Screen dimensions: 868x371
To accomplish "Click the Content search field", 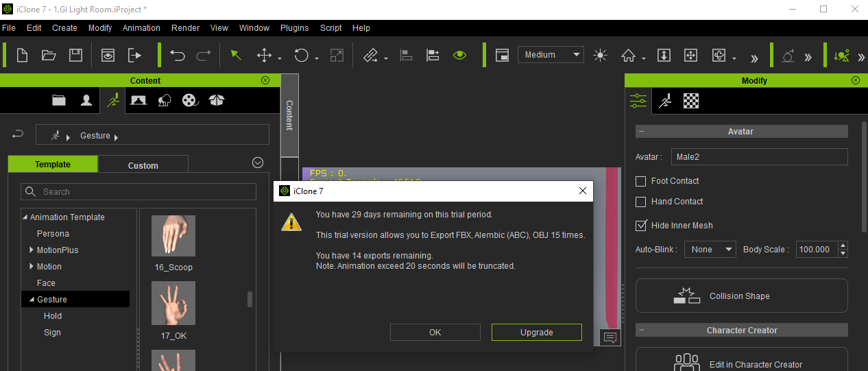I will click(x=138, y=191).
